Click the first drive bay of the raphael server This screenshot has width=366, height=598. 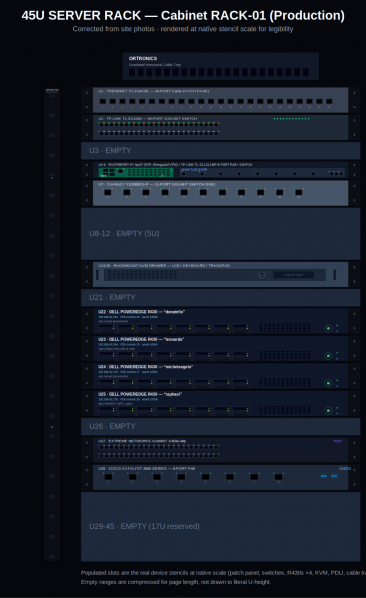tap(106, 410)
